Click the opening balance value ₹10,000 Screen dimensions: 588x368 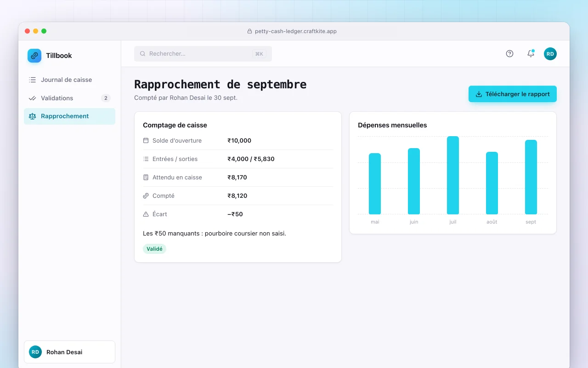tap(239, 141)
